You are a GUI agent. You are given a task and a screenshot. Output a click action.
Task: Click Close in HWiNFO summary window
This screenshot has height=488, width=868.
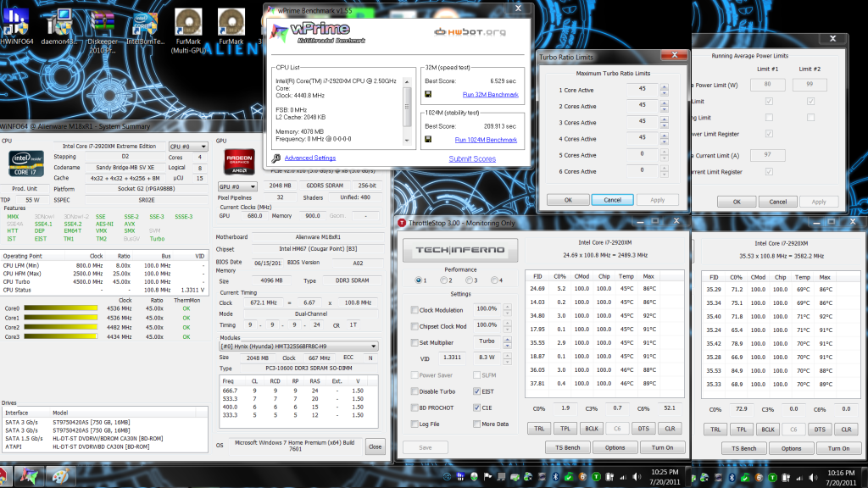point(375,446)
